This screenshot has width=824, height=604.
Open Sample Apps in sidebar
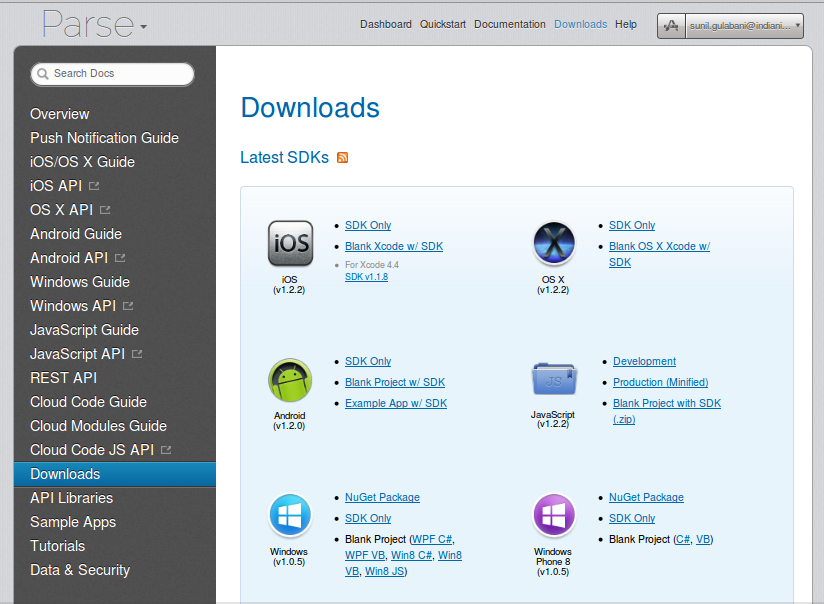pos(73,522)
